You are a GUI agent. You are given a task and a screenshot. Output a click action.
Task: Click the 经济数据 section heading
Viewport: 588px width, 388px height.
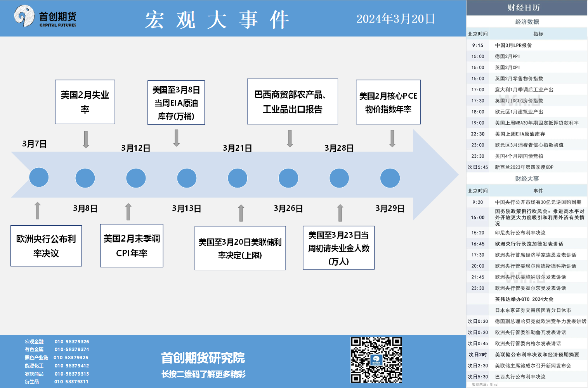(527, 22)
